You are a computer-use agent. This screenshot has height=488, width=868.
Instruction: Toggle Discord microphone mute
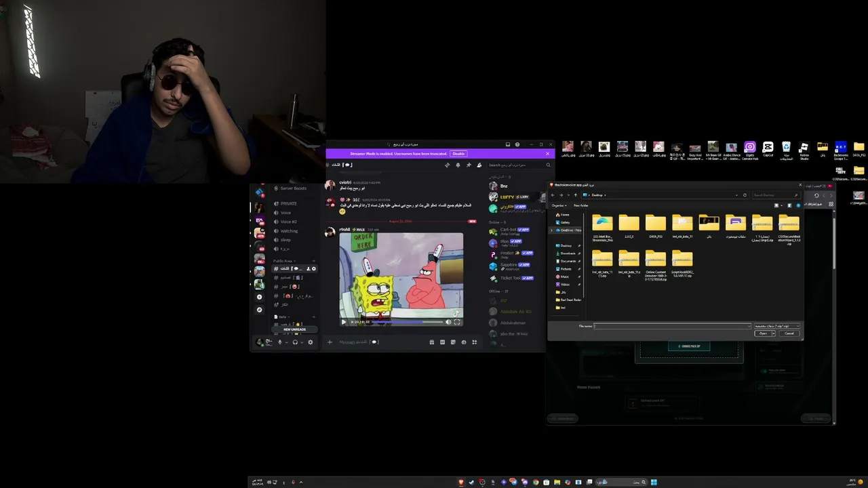(x=279, y=342)
